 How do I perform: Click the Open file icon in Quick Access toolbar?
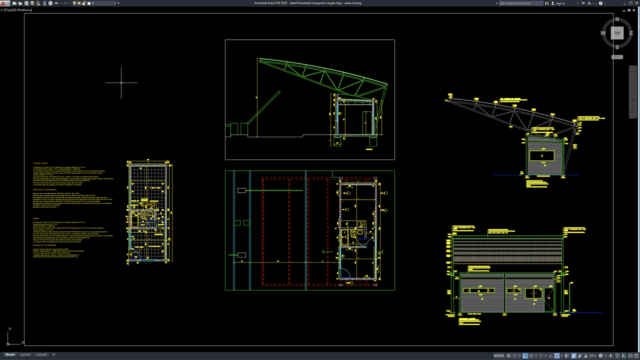[x=20, y=3]
